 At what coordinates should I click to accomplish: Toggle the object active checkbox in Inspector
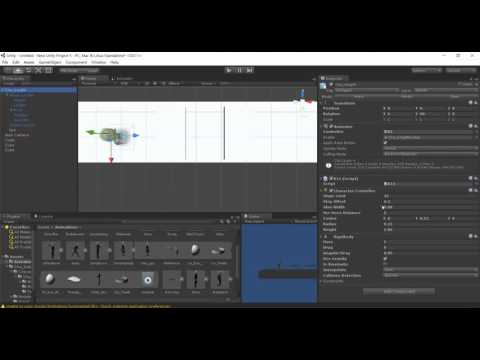[x=331, y=84]
